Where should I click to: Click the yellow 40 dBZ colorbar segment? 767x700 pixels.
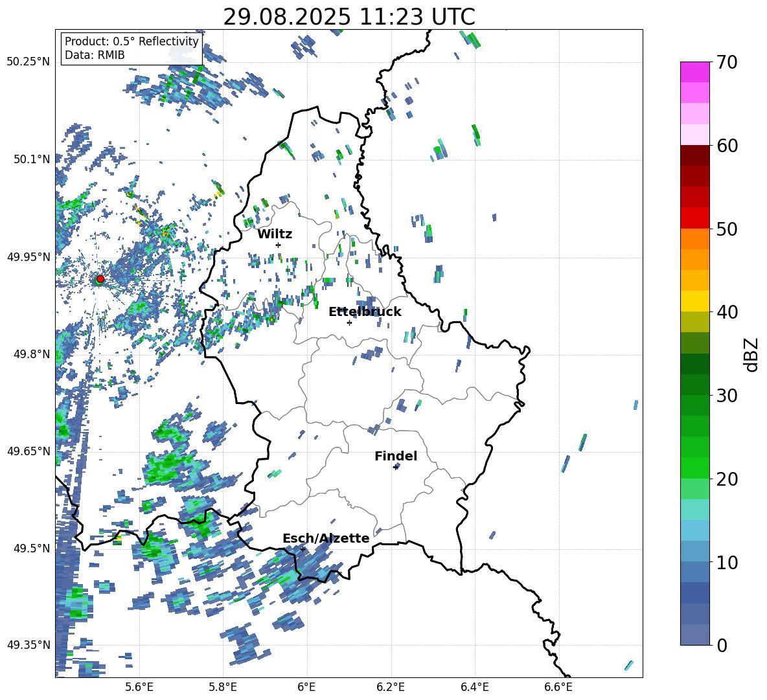click(x=694, y=301)
